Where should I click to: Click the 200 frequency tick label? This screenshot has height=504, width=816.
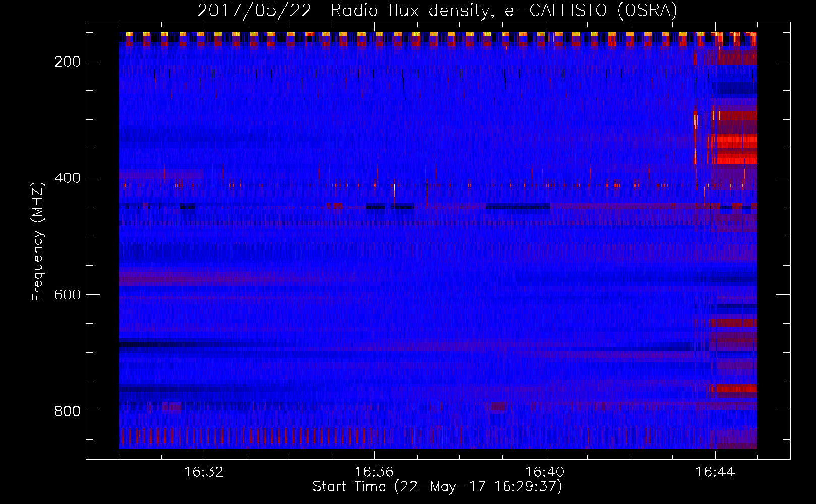(x=67, y=61)
